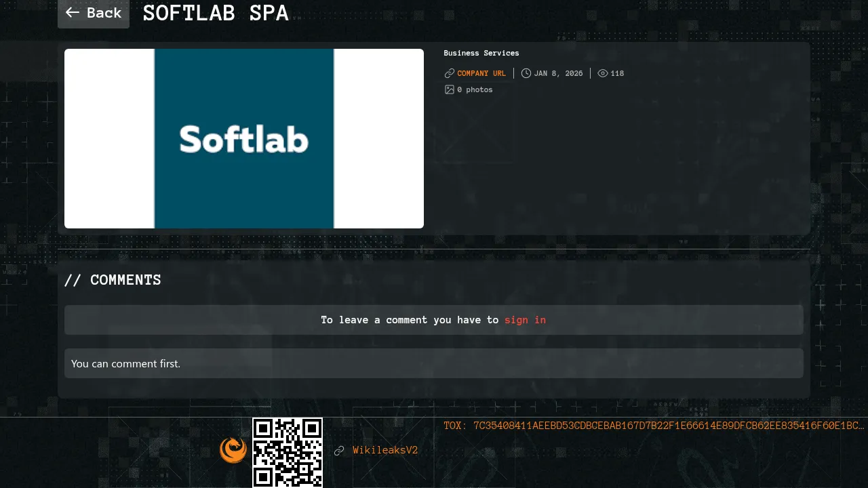The image size is (868, 488).
Task: Click the Back button
Action: pyautogui.click(x=94, y=13)
